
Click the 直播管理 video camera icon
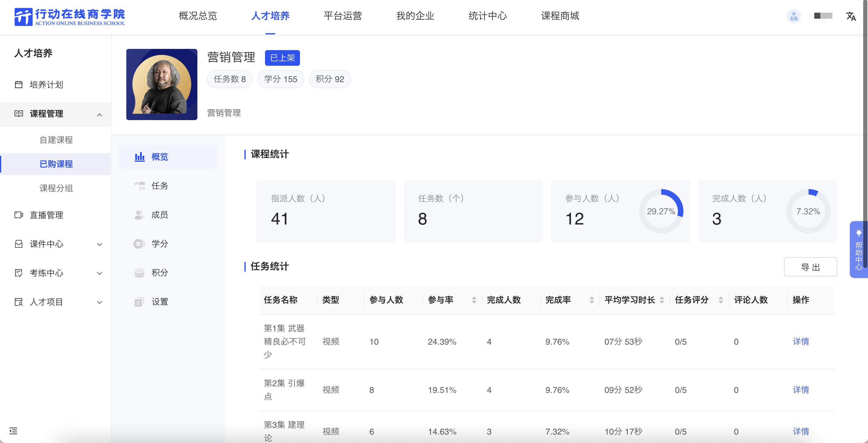click(x=19, y=215)
